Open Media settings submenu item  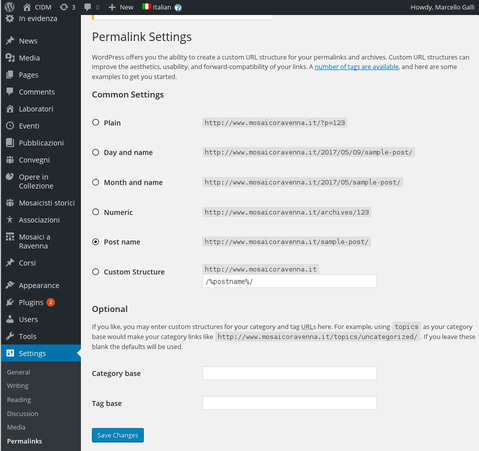click(16, 427)
